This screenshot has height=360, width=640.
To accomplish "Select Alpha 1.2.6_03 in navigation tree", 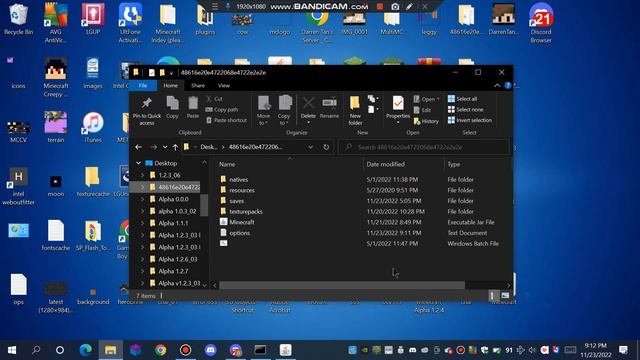I will point(178,259).
